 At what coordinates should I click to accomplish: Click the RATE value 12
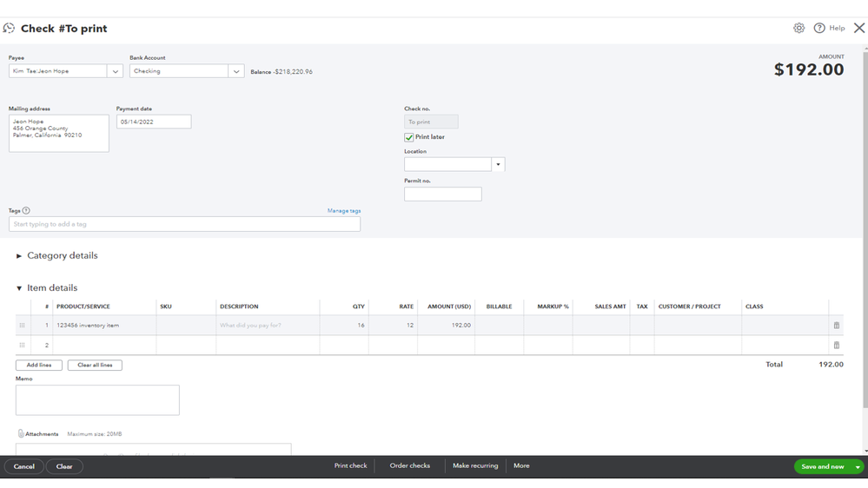[x=410, y=326]
